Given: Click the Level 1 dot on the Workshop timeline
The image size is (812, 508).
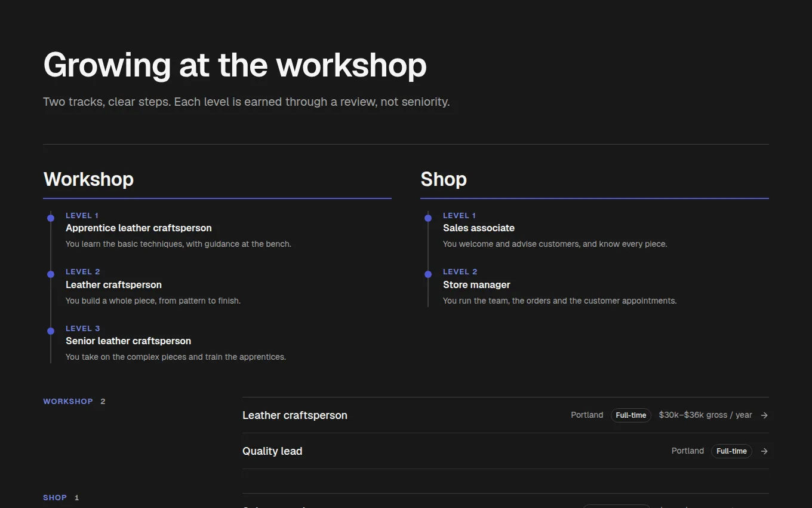Looking at the screenshot, I should 51,218.
